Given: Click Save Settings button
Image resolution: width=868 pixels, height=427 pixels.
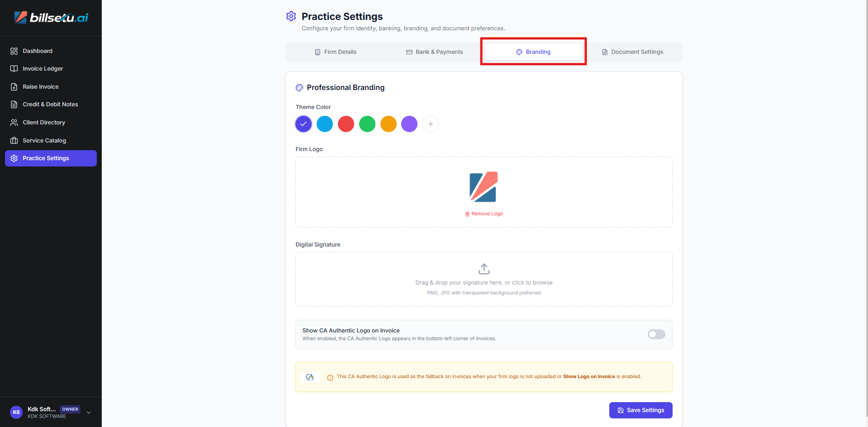Looking at the screenshot, I should coord(640,410).
